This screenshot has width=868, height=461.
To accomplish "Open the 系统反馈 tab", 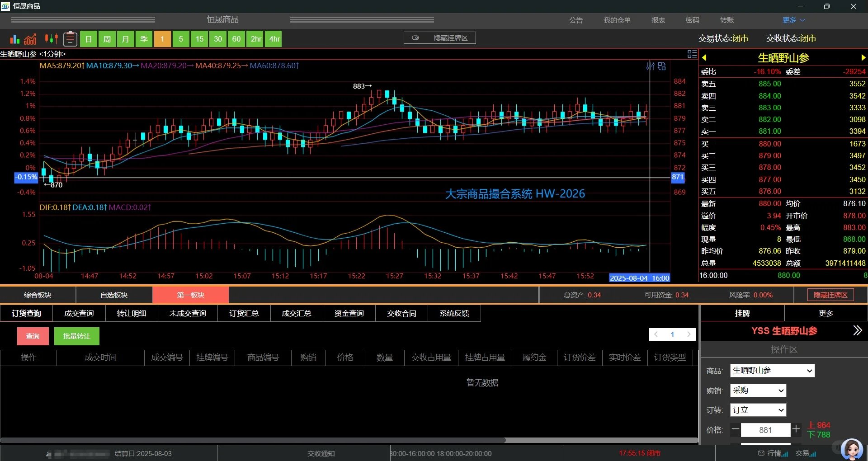I will [454, 313].
